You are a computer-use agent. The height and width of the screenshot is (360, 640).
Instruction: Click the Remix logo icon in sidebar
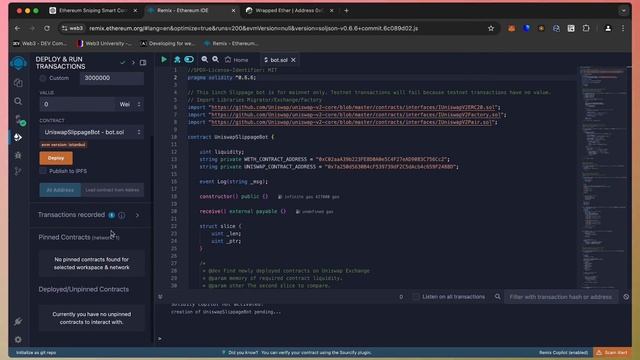tap(18, 63)
